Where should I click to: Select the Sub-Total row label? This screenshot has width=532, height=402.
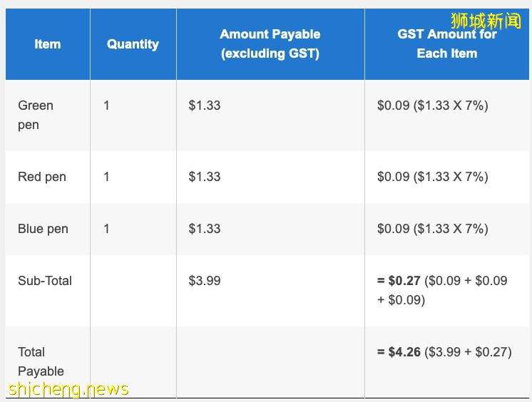45,281
